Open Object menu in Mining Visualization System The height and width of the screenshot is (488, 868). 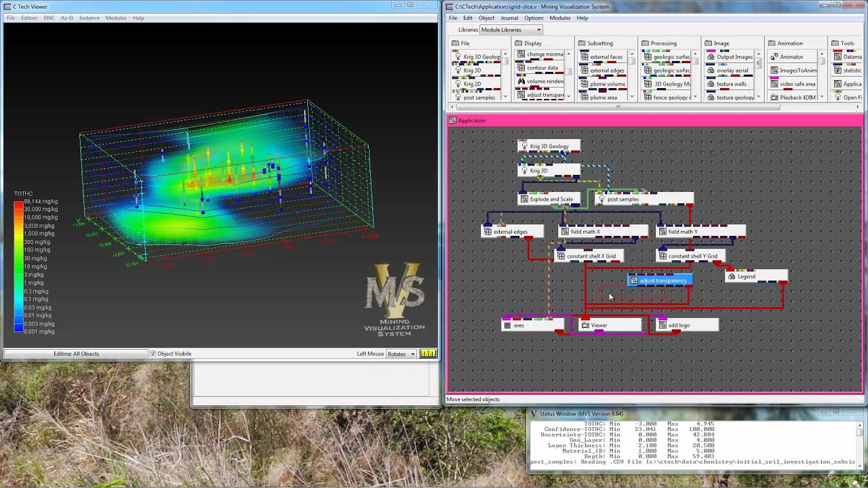click(487, 18)
